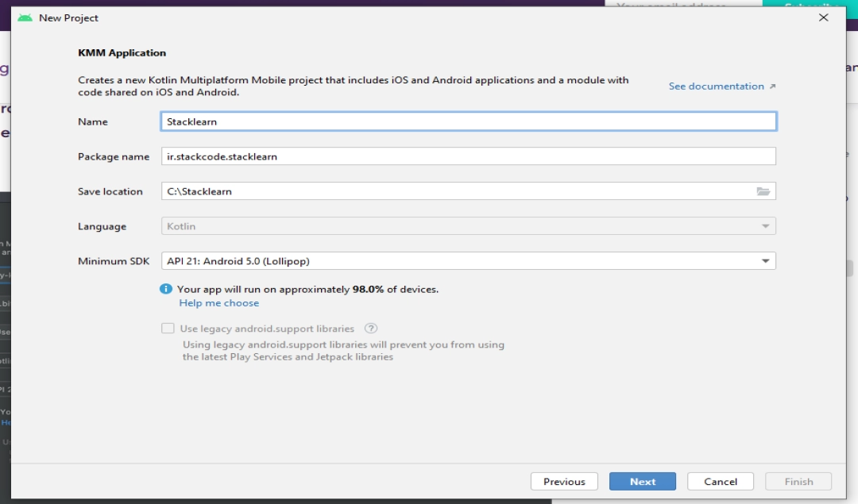858x504 pixels.
Task: Select the KMM Application heading
Action: pyautogui.click(x=122, y=53)
